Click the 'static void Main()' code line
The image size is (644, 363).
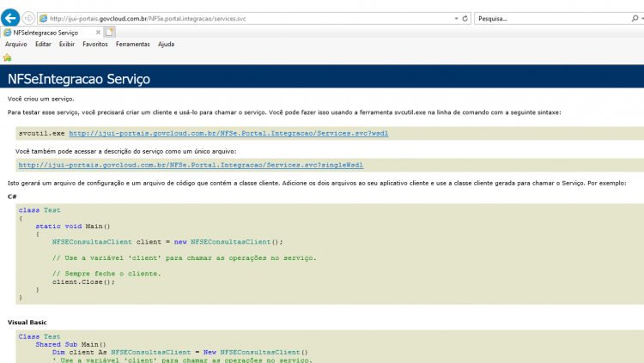point(73,227)
